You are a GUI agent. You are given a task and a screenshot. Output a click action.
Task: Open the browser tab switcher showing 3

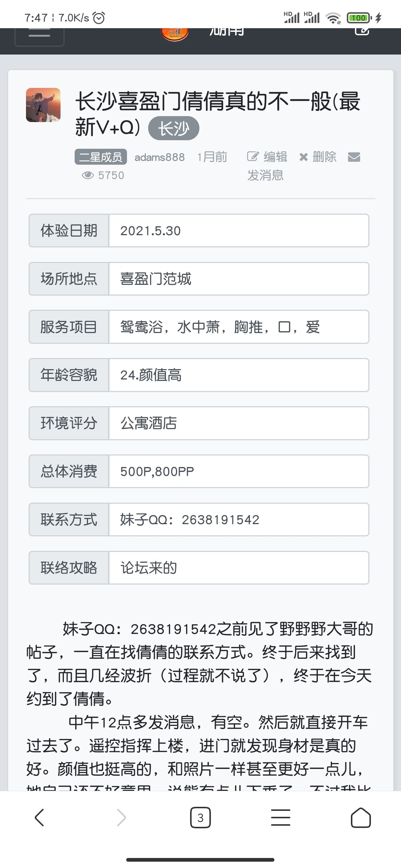200,818
